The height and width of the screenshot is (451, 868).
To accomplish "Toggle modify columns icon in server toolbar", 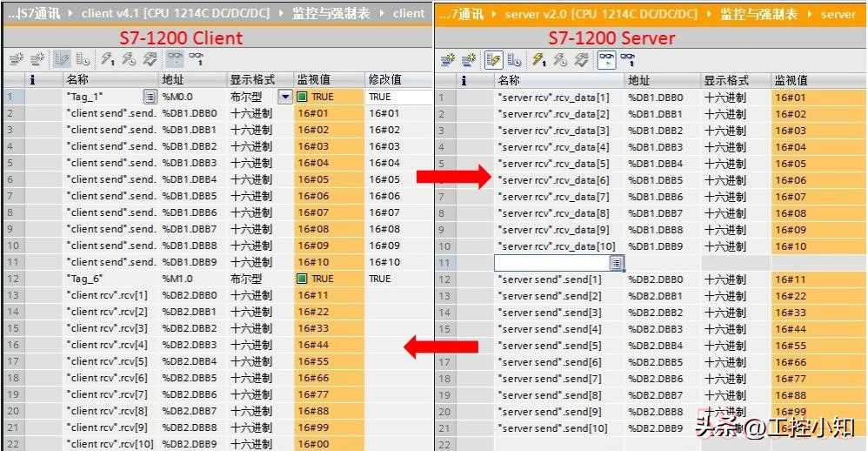I will [x=493, y=59].
